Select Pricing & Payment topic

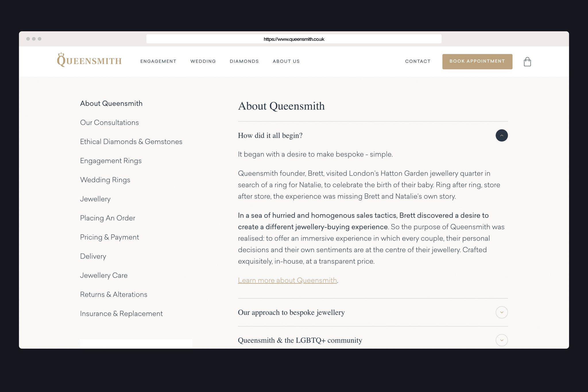(109, 237)
